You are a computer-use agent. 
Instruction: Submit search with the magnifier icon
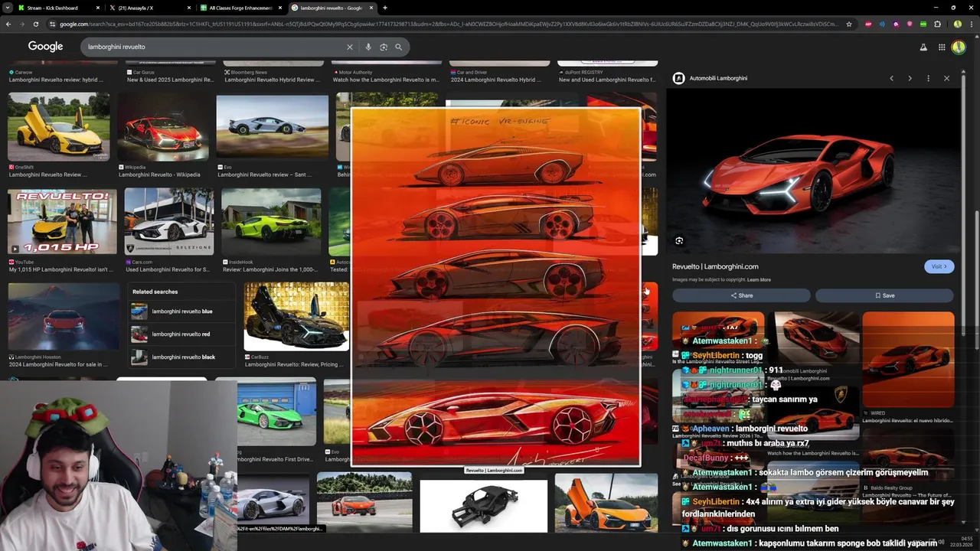398,47
